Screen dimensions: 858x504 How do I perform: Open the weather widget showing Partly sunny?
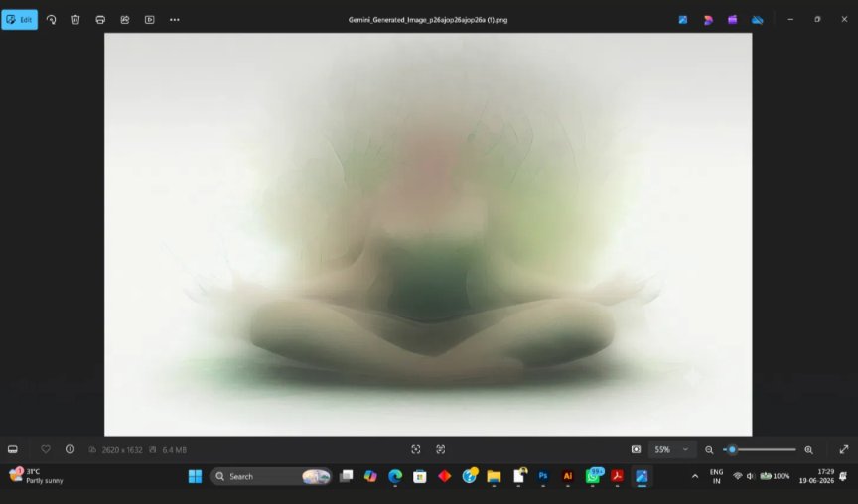point(36,475)
